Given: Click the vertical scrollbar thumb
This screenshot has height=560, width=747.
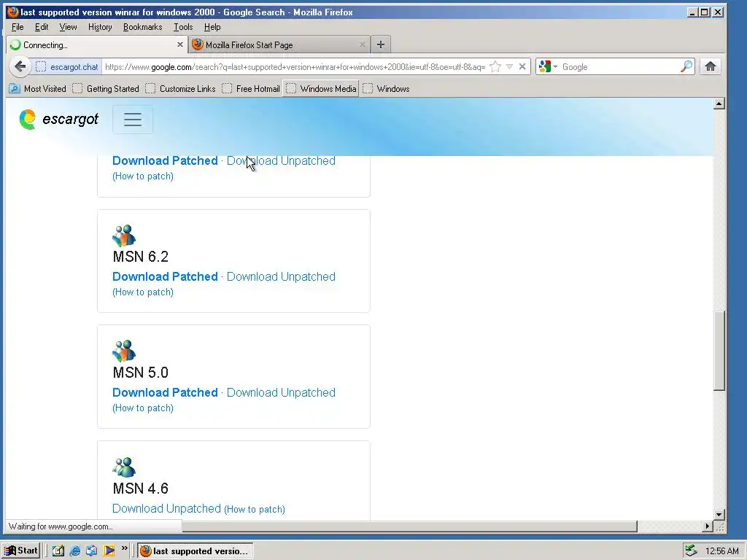Looking at the screenshot, I should [x=719, y=351].
